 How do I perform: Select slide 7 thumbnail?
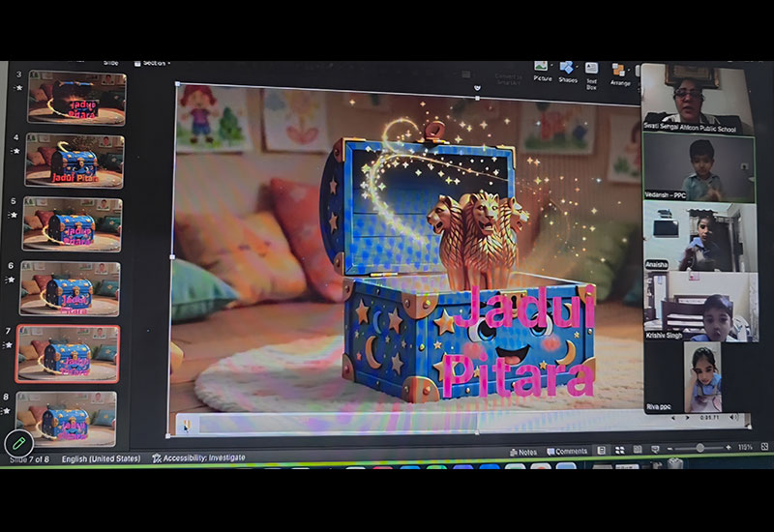click(x=68, y=353)
